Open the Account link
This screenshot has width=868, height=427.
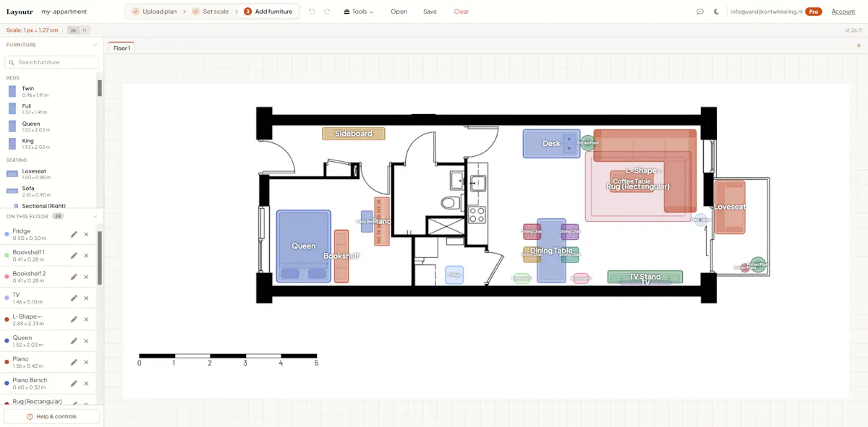pyautogui.click(x=843, y=12)
